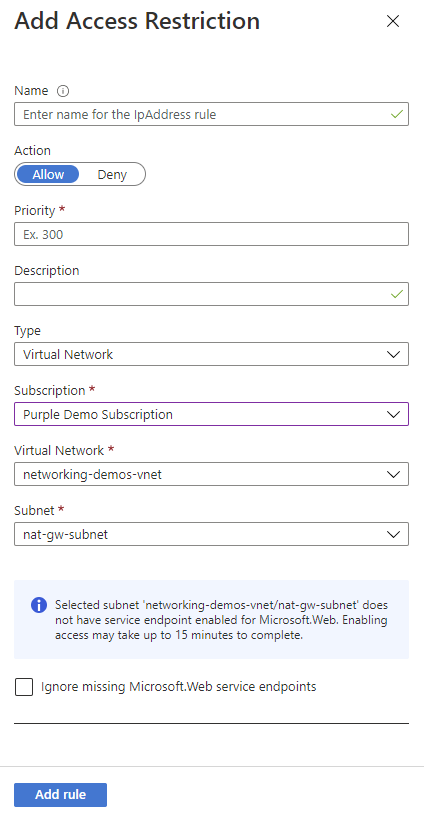This screenshot has width=424, height=816.
Task: Click the chevron arrow of Type dropdown
Action: click(394, 354)
